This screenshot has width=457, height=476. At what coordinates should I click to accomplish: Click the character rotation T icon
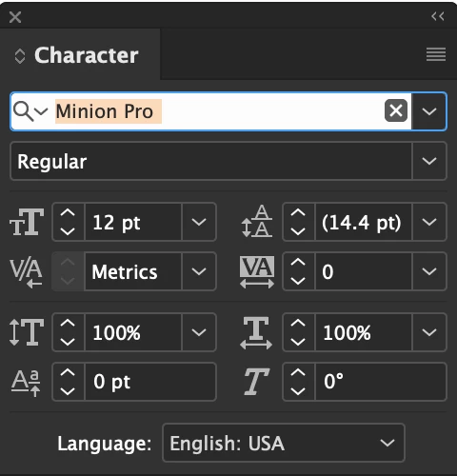tap(256, 382)
